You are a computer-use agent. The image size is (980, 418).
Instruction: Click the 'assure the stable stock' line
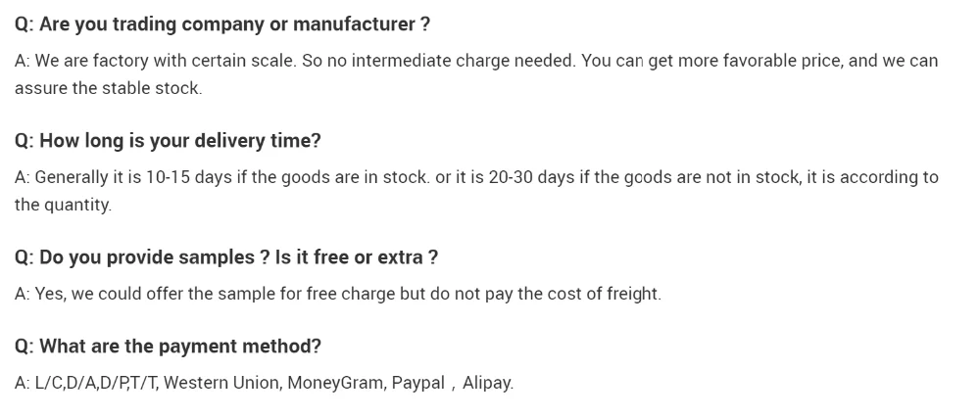(x=108, y=88)
